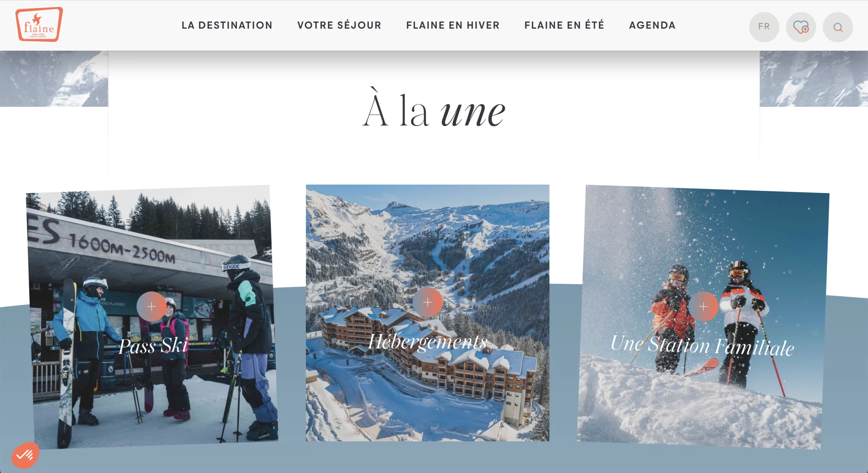Select the children skiing in powder photo
The image size is (868, 473).
(x=703, y=317)
